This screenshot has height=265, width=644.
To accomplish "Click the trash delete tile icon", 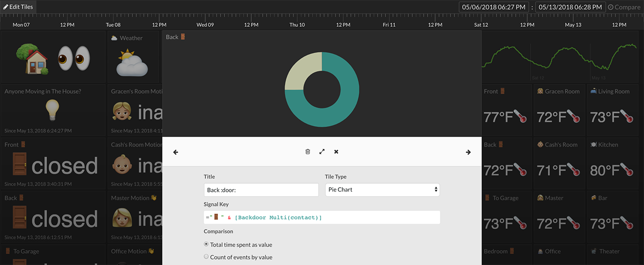I will click(x=308, y=152).
